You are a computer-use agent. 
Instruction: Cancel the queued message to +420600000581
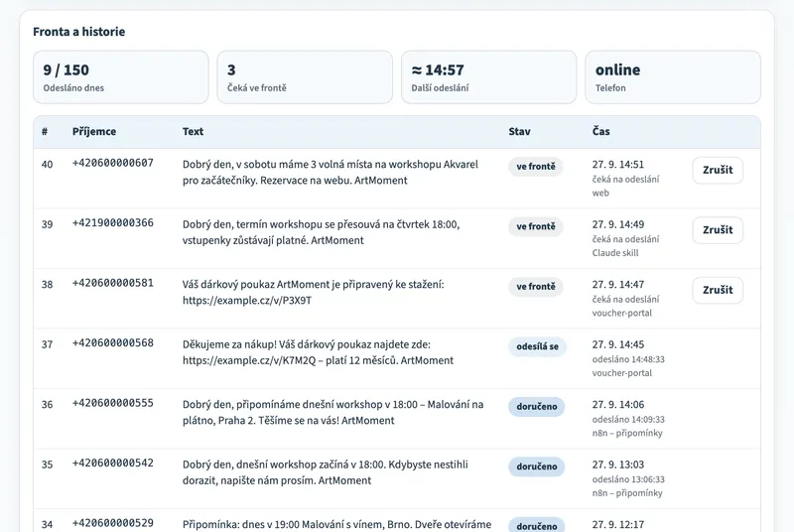(718, 290)
